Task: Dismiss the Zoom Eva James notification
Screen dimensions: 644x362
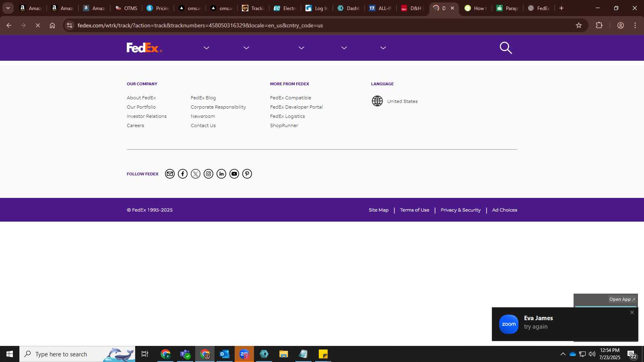Action: 632,313
